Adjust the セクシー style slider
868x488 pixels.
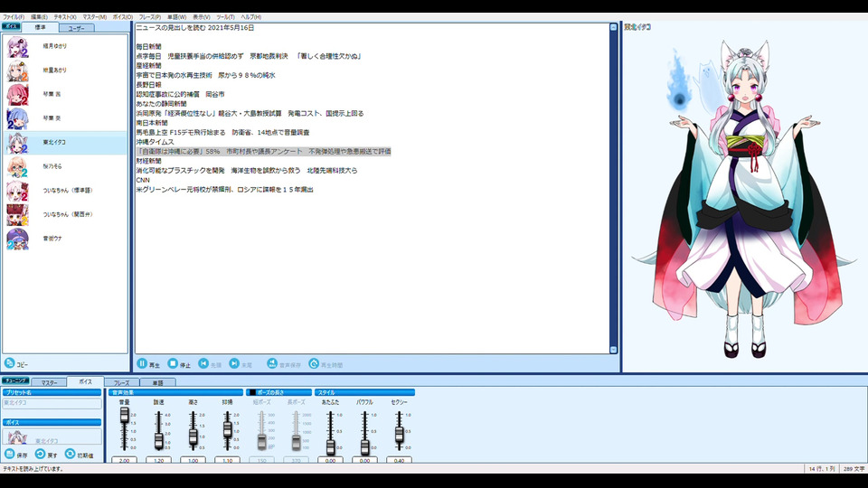[x=399, y=436]
